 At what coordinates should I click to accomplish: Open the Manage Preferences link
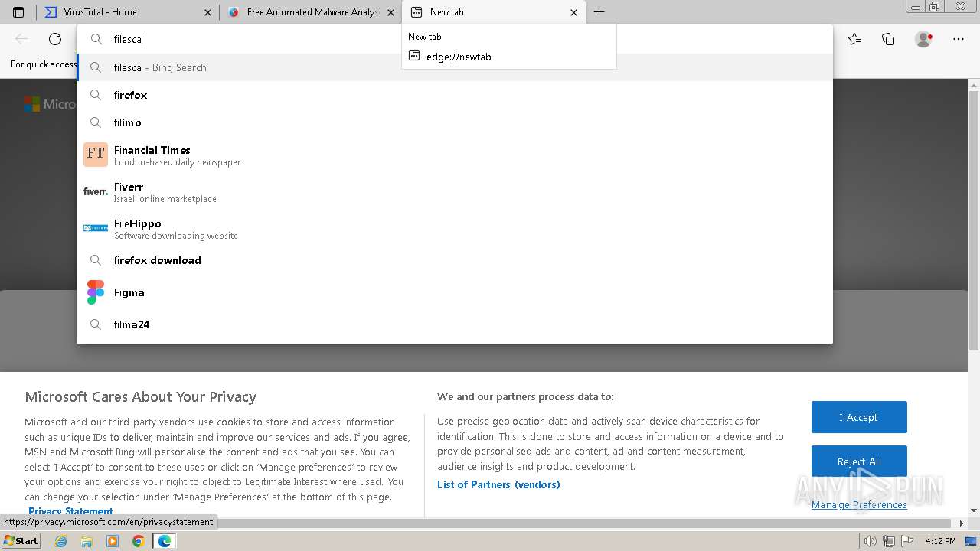tap(859, 504)
